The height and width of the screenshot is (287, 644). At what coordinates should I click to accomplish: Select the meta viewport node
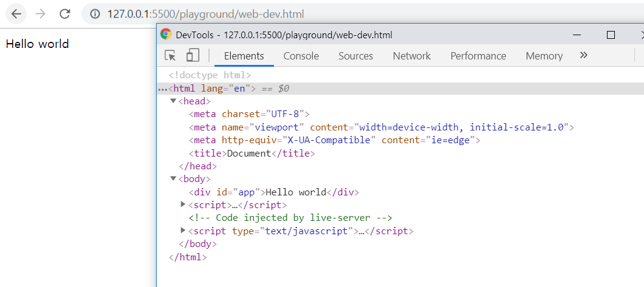(381, 127)
